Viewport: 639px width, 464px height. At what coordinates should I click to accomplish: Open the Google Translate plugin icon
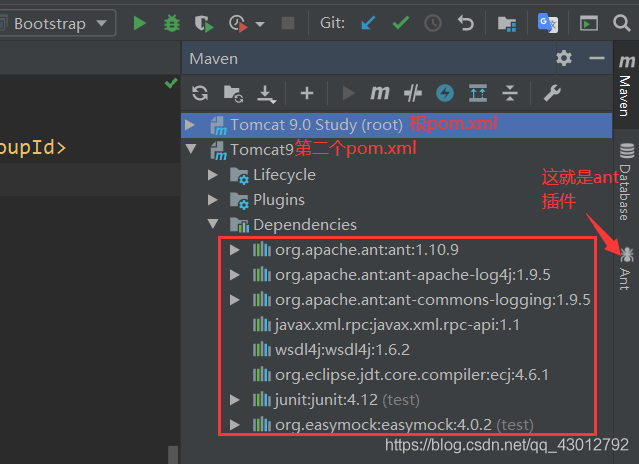547,23
